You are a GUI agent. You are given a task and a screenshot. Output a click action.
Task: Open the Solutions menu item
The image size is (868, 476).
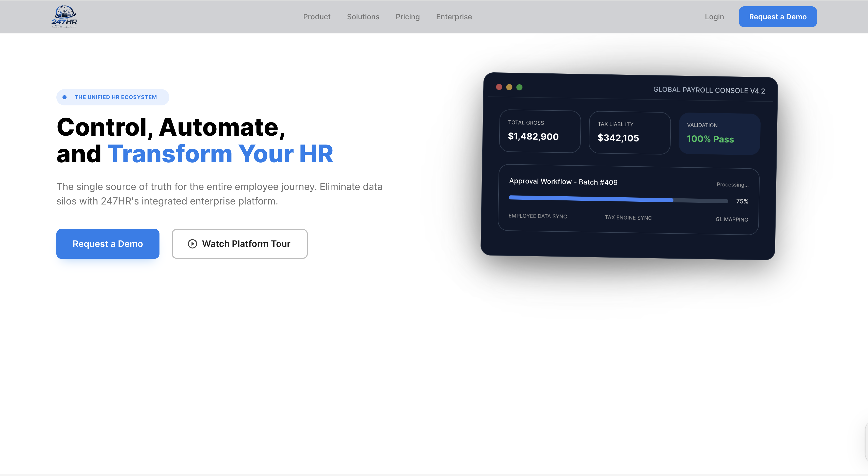[x=363, y=17]
